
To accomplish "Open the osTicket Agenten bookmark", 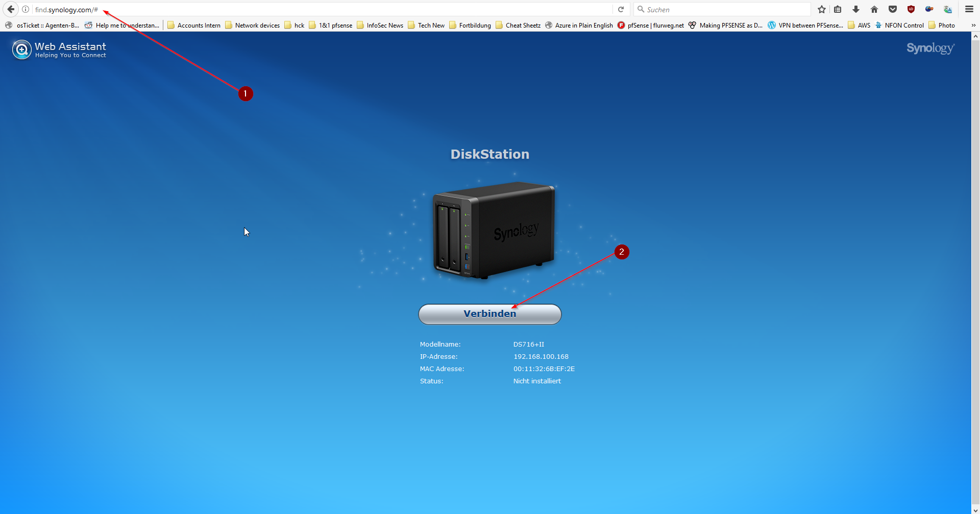I will 42,25.
